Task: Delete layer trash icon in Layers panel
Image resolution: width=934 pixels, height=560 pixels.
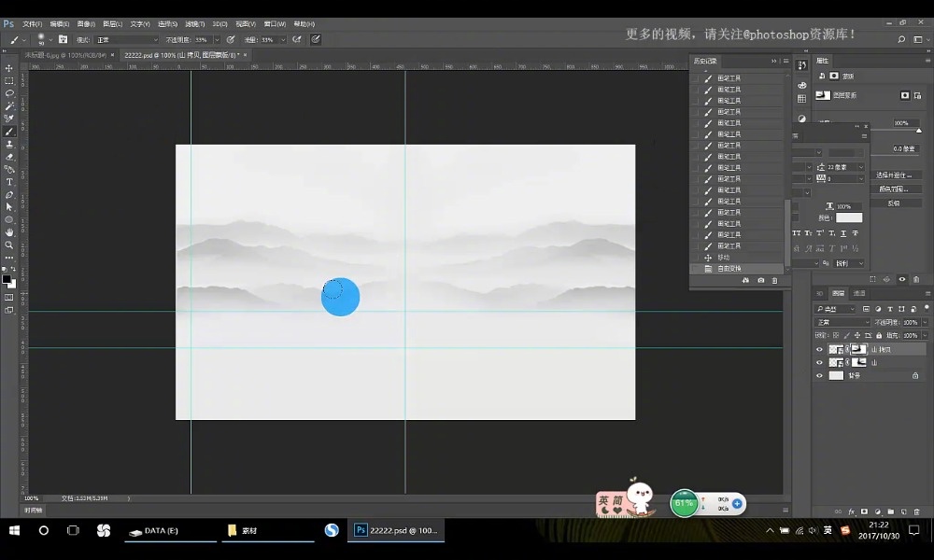Action: 917,511
